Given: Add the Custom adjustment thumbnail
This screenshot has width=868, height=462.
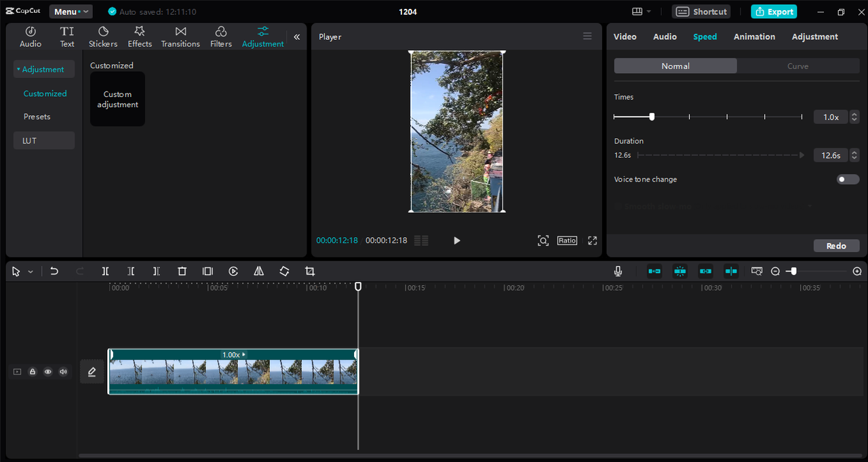Looking at the screenshot, I should pyautogui.click(x=117, y=99).
